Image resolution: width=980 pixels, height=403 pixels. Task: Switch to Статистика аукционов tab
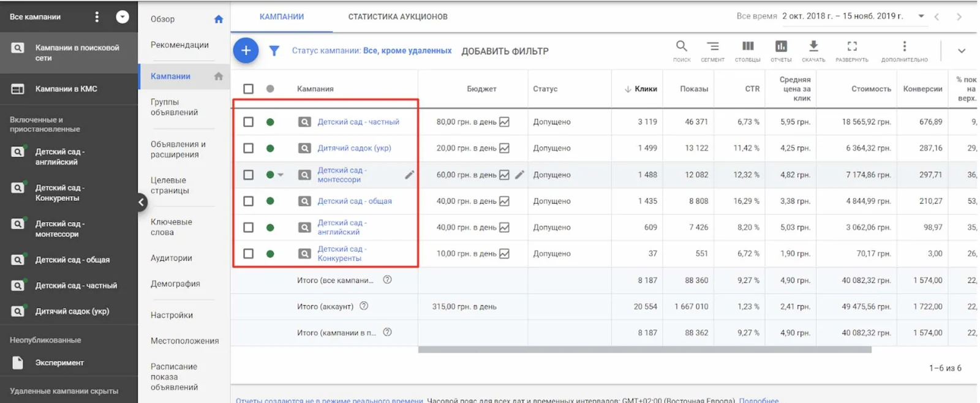(x=398, y=17)
